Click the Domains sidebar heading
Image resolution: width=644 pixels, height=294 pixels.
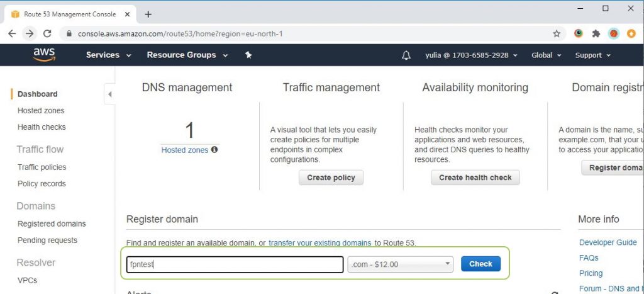[x=36, y=206]
